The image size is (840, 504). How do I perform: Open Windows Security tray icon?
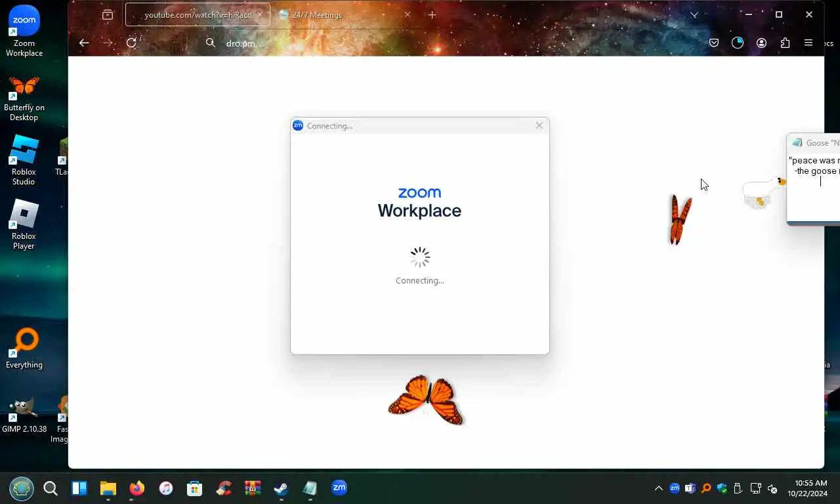click(723, 488)
